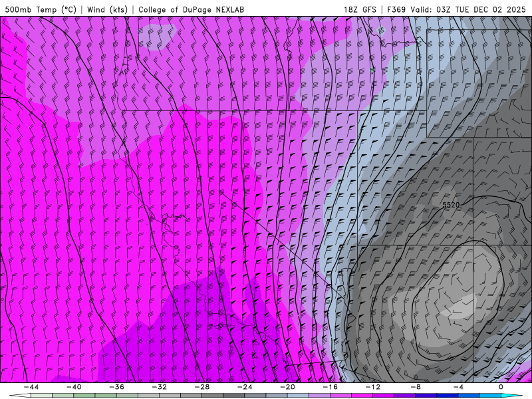The width and height of the screenshot is (532, 399).
Task: Select the "Wind (kts)" header label
Action: [107, 9]
